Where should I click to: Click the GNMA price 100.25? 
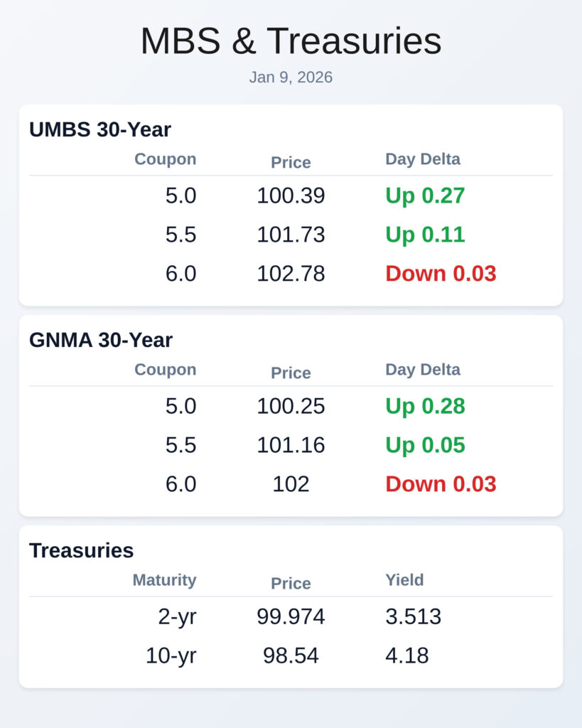[x=291, y=406]
